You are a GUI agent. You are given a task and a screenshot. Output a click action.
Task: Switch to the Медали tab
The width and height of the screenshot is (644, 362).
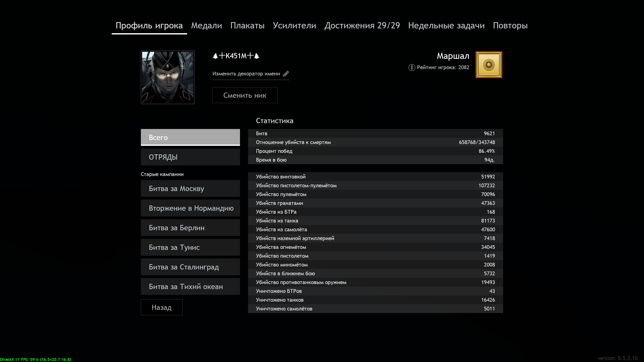tap(206, 26)
